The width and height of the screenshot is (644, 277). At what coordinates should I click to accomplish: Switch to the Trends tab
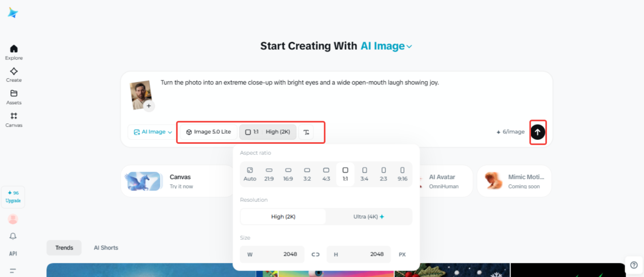click(x=64, y=248)
